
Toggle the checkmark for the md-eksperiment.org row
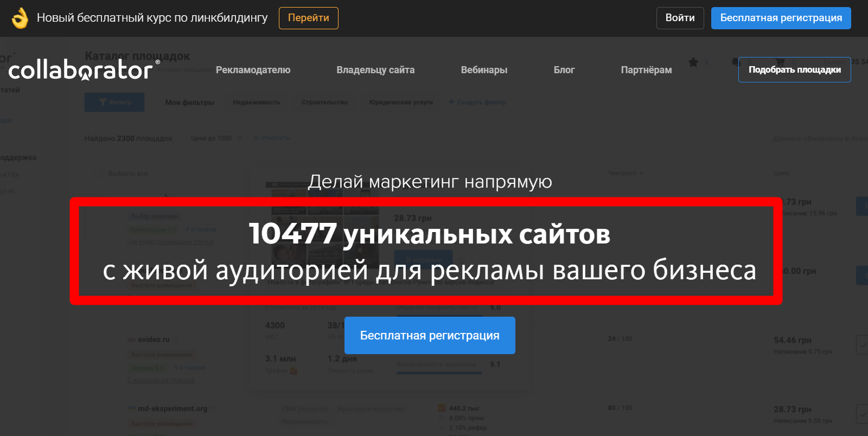pyautogui.click(x=861, y=413)
